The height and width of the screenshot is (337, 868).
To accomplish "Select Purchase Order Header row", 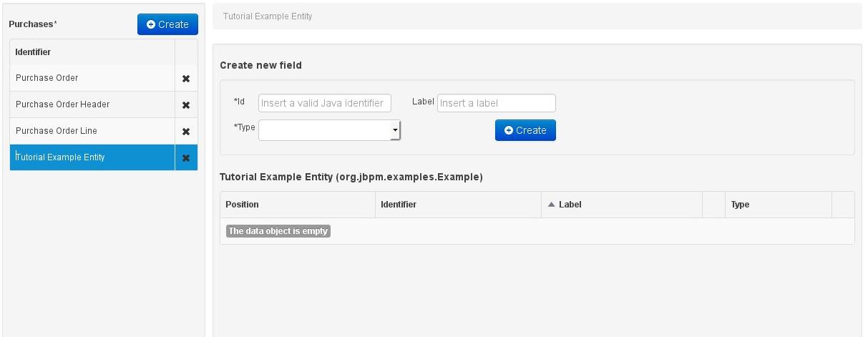I will (x=63, y=104).
